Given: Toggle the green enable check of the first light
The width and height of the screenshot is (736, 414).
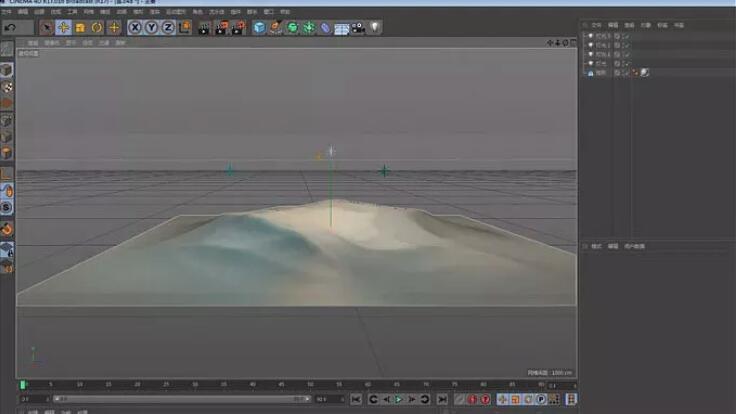Looking at the screenshot, I should (x=626, y=36).
